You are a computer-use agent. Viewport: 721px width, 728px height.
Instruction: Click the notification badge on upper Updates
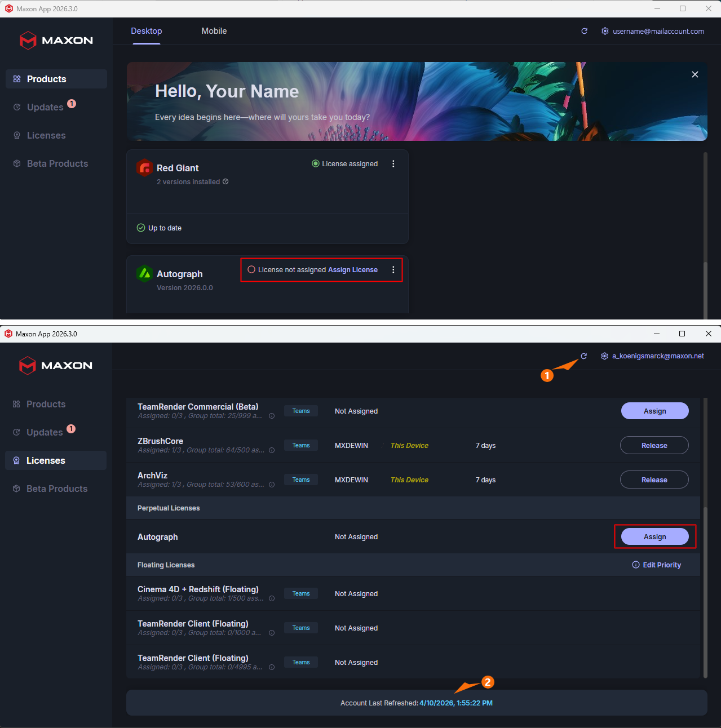[72, 104]
